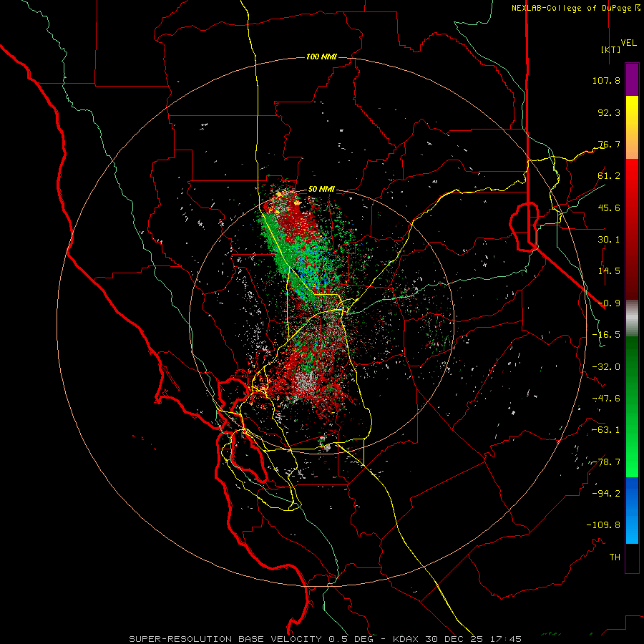Screen dimensions: 644x644
Task: Click the 107.8 legend value
Action: 606,80
